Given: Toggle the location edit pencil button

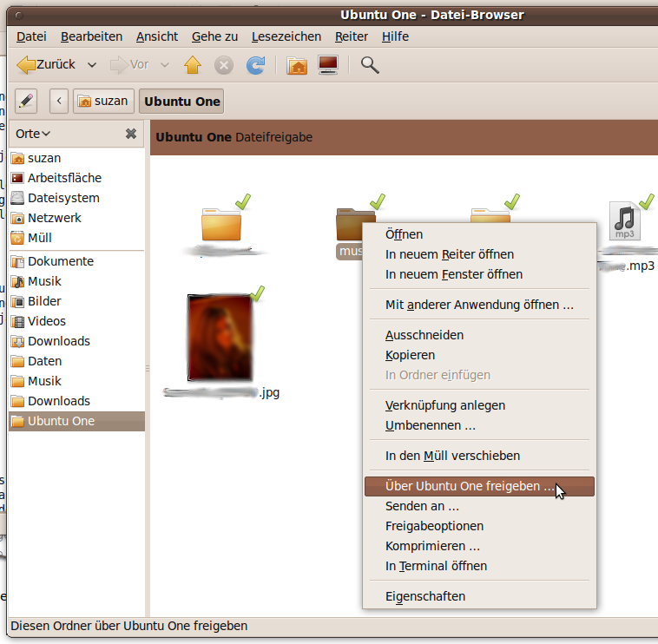Looking at the screenshot, I should [26, 101].
